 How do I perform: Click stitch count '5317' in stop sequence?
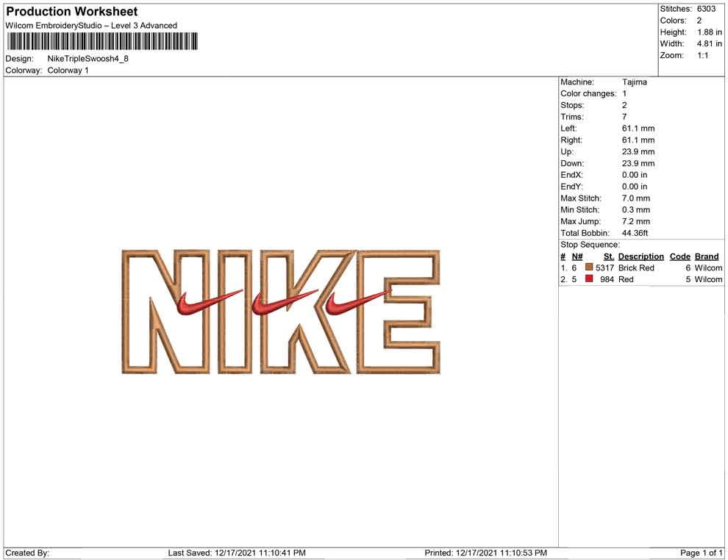coord(604,268)
